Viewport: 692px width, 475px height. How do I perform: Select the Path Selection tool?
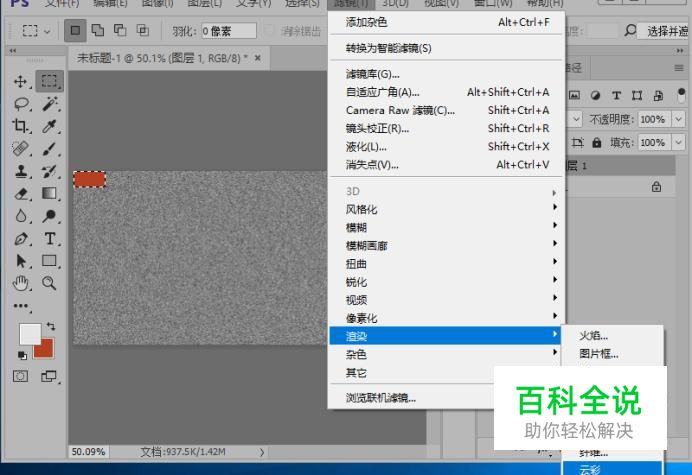click(21, 261)
